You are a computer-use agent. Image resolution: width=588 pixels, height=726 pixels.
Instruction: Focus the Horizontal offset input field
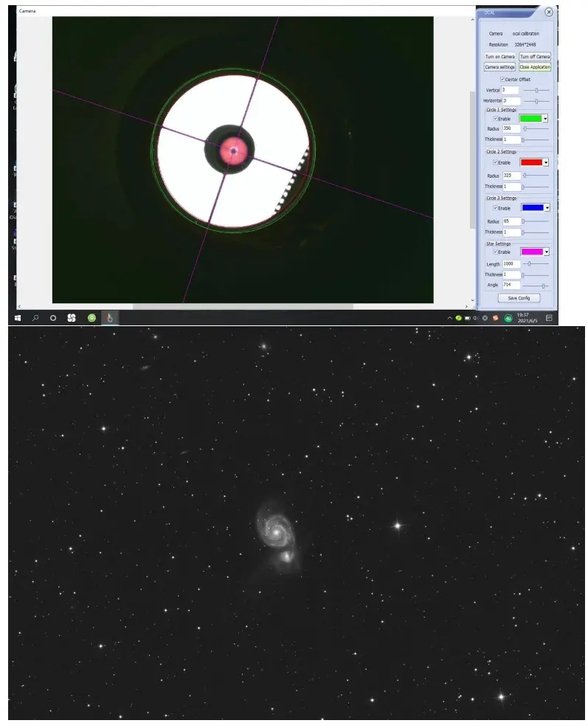[x=511, y=100]
